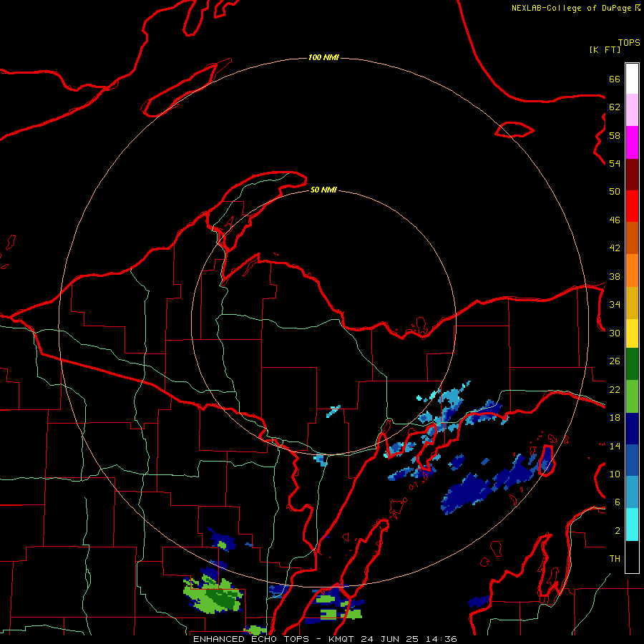This screenshot has height=644, width=644.
Task: Click the white swatch on the tops scale
Action: (632, 79)
